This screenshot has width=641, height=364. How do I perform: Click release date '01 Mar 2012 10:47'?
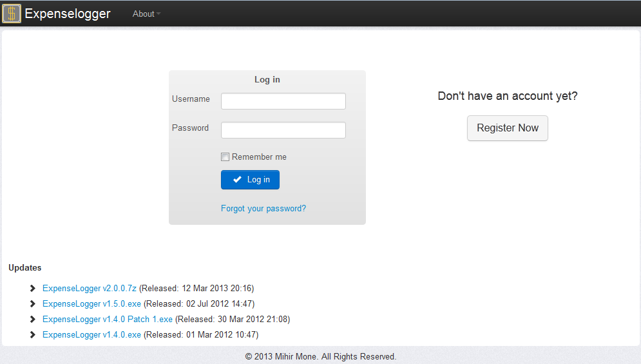(x=222, y=335)
